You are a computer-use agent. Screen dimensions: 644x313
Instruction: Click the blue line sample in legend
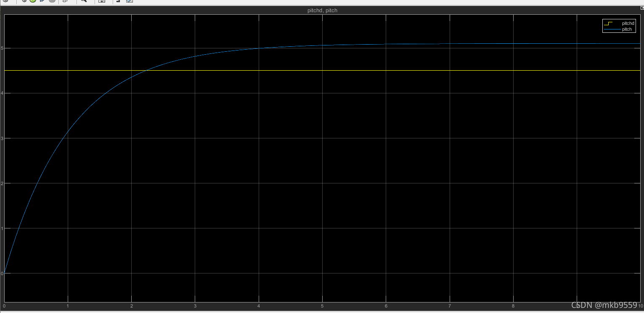612,29
